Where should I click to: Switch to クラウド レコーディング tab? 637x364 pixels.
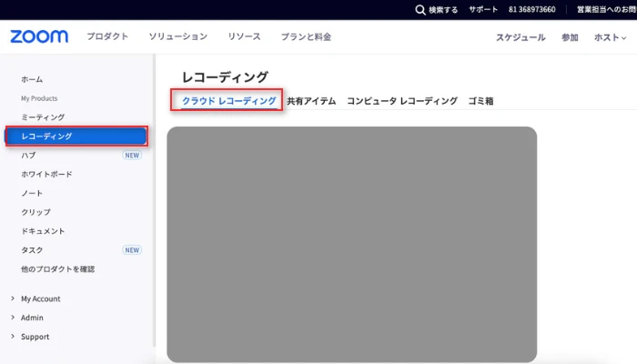click(228, 101)
